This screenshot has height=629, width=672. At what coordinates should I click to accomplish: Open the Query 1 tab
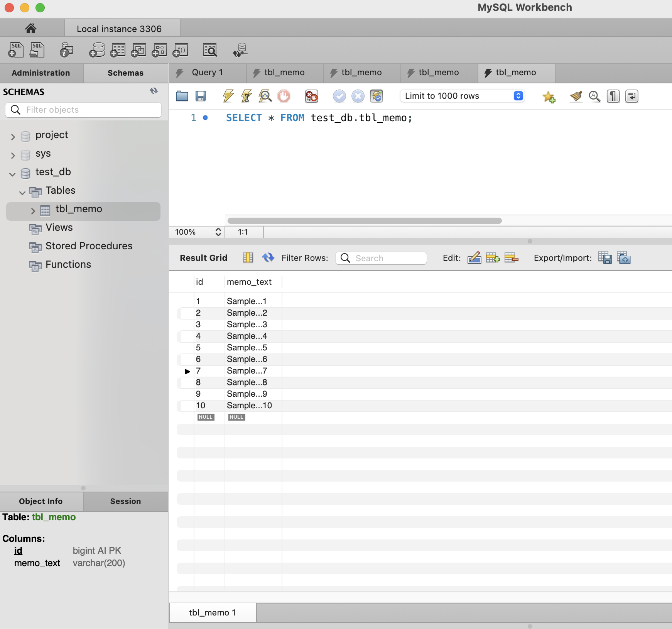pos(208,73)
